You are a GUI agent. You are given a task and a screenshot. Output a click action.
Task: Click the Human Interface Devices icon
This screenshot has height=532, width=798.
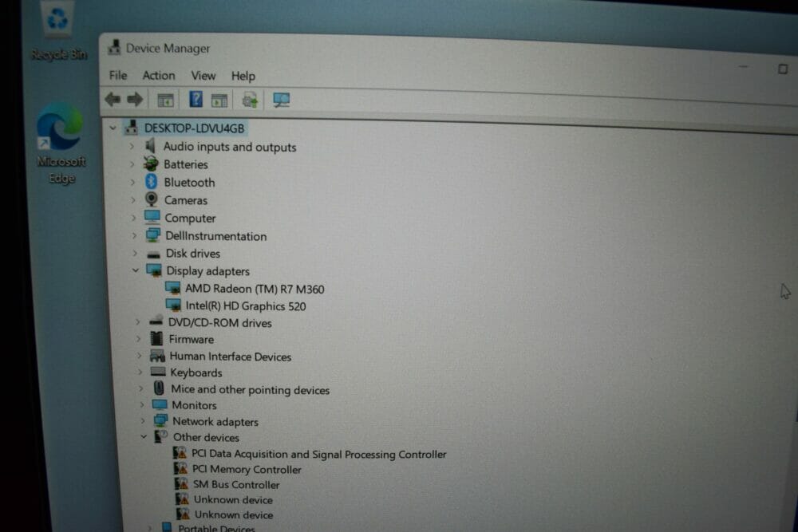(157, 356)
